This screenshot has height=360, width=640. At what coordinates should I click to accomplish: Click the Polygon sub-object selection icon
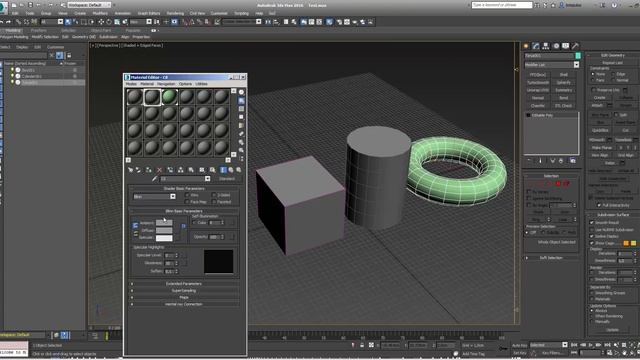tap(559, 184)
